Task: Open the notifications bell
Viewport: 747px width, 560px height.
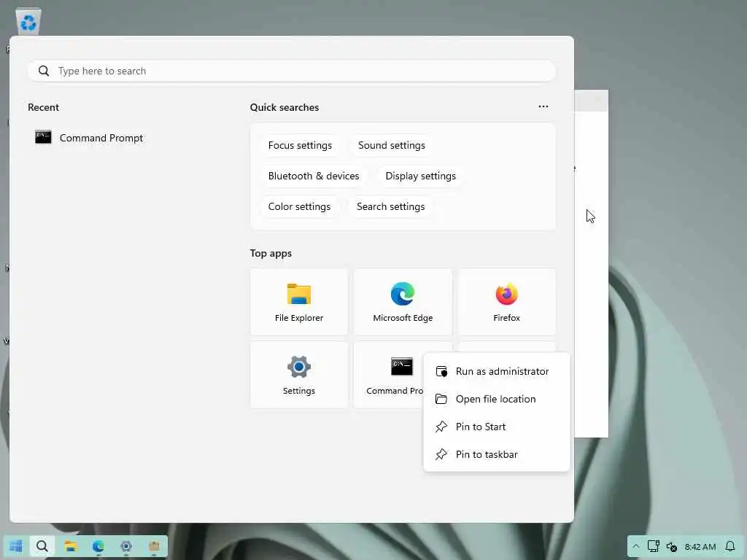Action: coord(729,546)
